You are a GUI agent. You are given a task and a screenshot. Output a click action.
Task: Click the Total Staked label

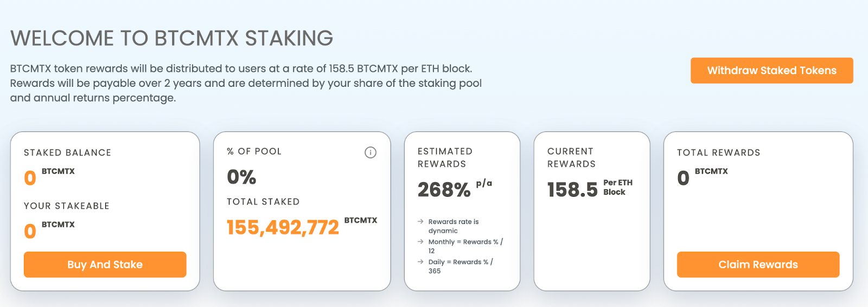click(263, 202)
